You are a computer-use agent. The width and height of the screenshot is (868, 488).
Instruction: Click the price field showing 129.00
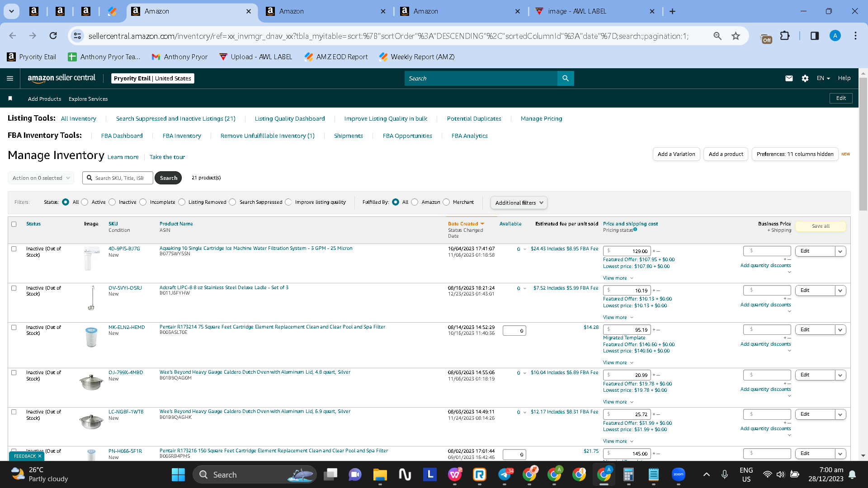(627, 251)
